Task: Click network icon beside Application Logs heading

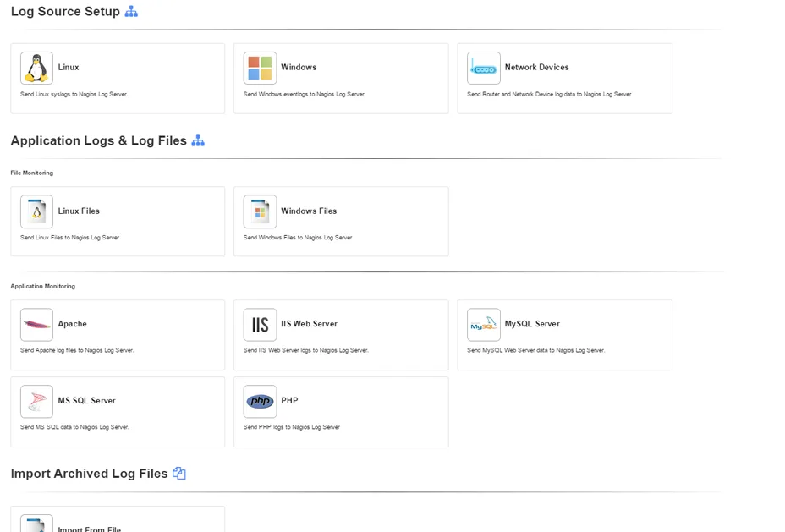Action: click(x=198, y=140)
